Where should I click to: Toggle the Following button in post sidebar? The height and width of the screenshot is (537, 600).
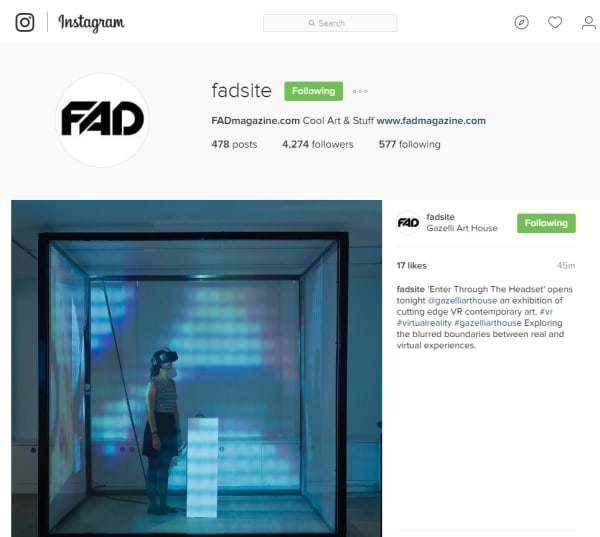click(546, 223)
